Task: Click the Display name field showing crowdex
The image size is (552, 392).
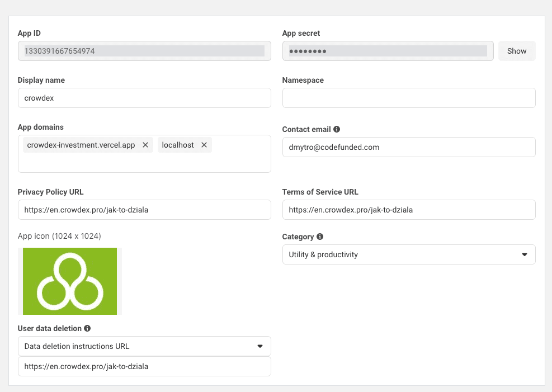Action: [x=144, y=98]
